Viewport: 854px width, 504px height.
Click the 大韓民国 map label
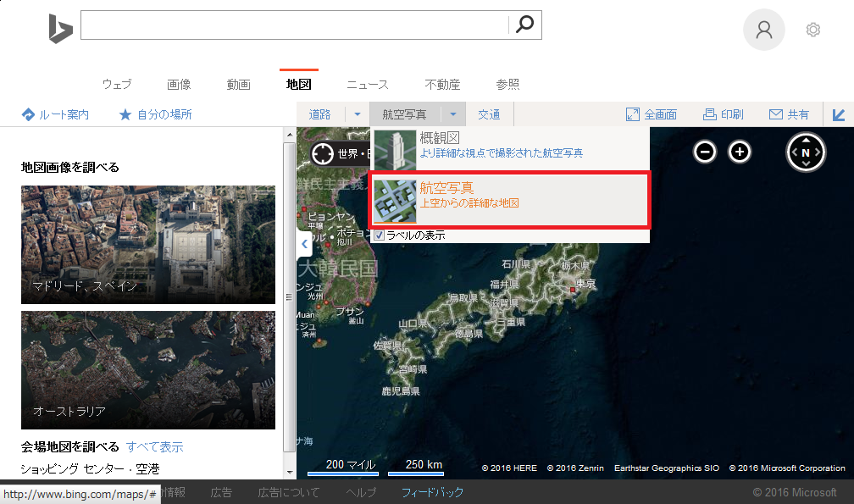click(x=338, y=268)
